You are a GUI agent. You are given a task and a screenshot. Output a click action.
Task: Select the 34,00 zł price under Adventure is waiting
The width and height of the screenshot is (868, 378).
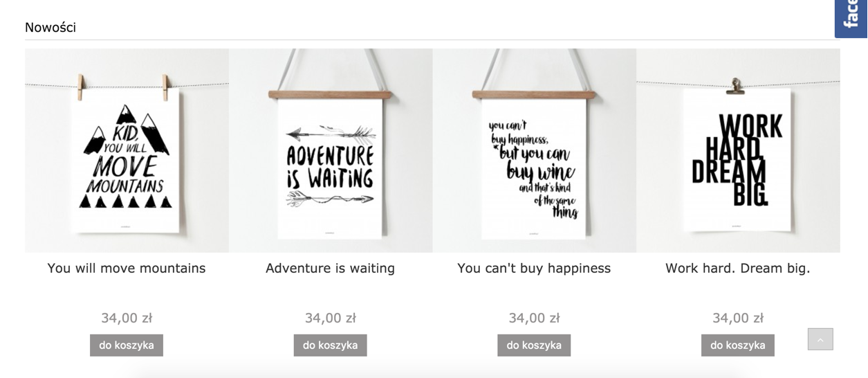pyautogui.click(x=330, y=318)
